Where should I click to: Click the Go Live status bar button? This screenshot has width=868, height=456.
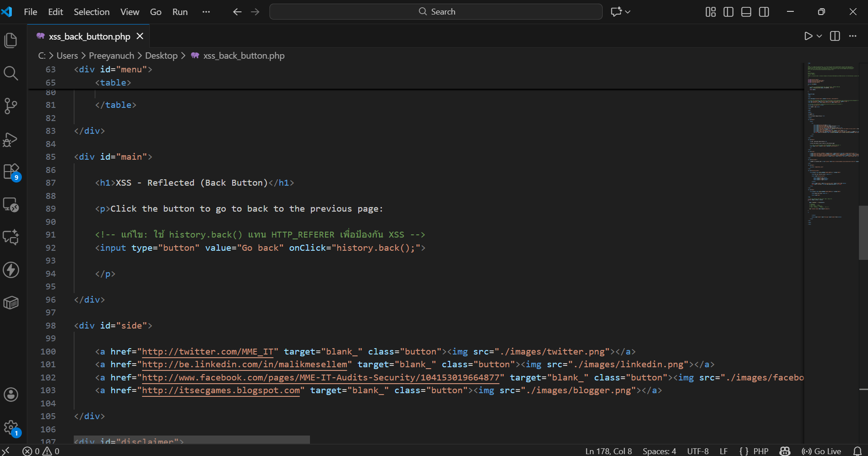(x=822, y=451)
